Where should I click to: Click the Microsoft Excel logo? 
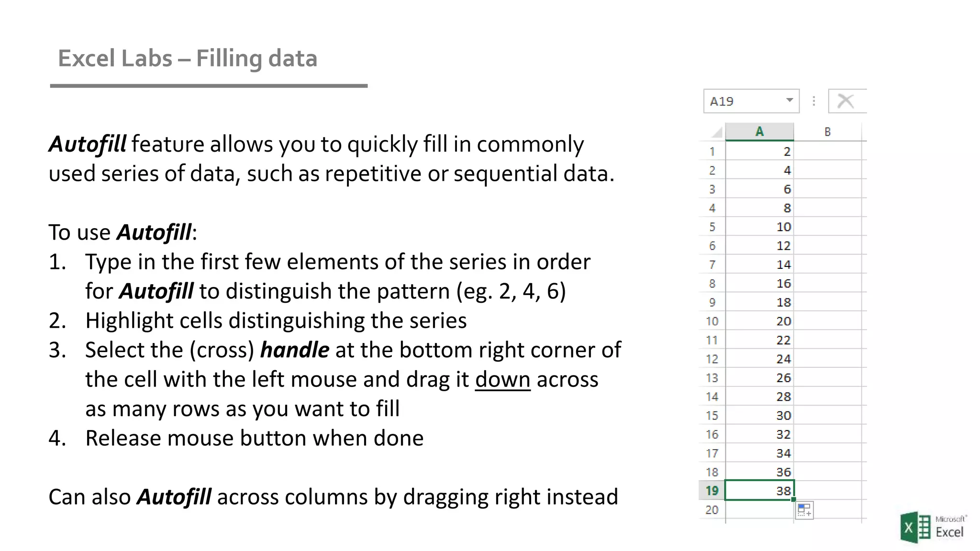pos(933,528)
